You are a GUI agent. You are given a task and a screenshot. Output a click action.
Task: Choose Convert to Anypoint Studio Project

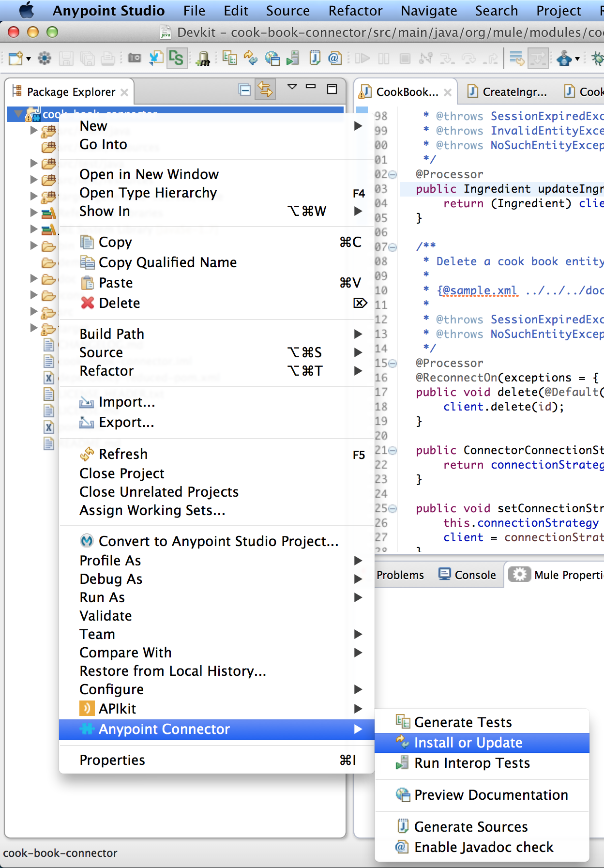pyautogui.click(x=218, y=541)
